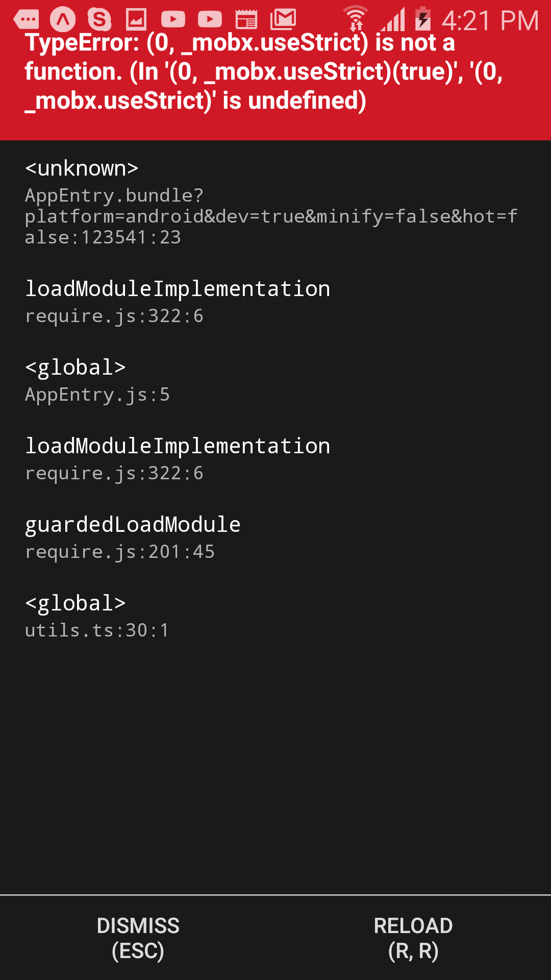Tap the Gmail notification icon
The image size is (551, 980).
click(283, 19)
